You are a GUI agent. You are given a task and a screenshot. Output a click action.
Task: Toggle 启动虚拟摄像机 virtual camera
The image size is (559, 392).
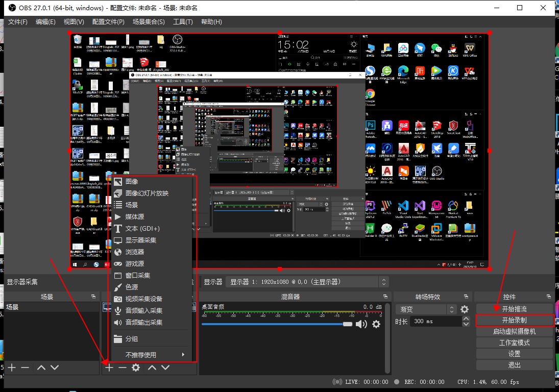point(514,331)
